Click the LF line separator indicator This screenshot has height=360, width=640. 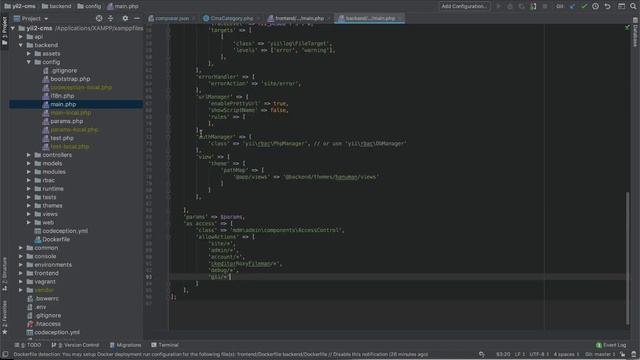click(520, 354)
